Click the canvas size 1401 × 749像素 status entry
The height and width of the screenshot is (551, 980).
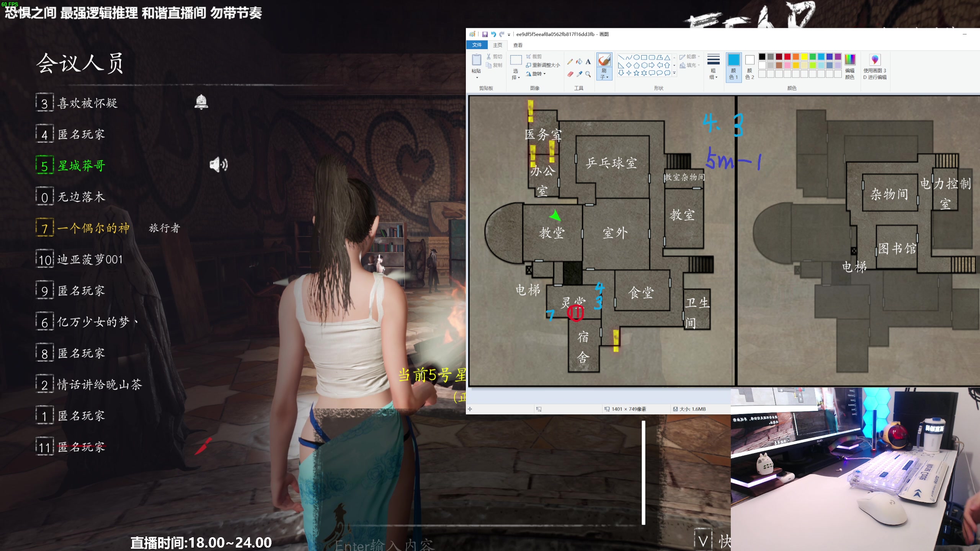pos(625,409)
